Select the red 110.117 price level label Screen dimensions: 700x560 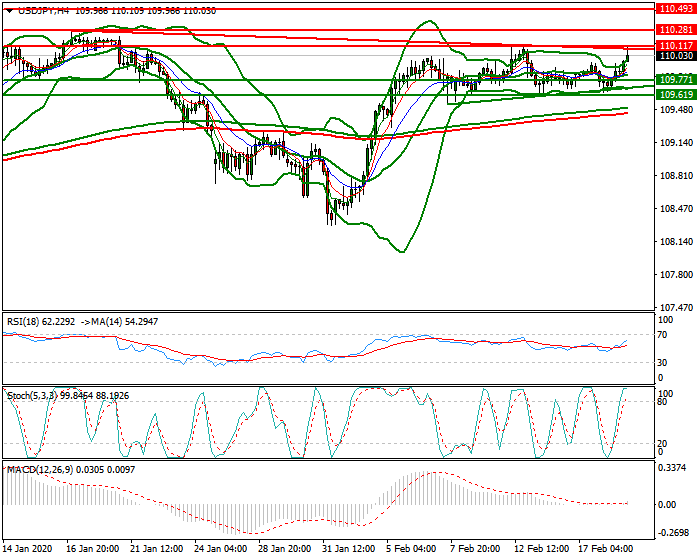tap(676, 46)
